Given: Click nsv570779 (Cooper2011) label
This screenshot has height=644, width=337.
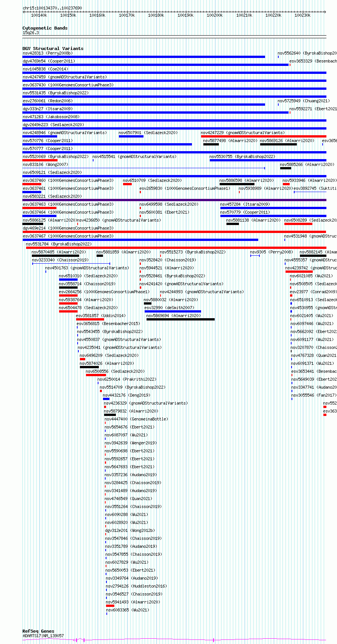Looking at the screenshot, I should (245, 213).
